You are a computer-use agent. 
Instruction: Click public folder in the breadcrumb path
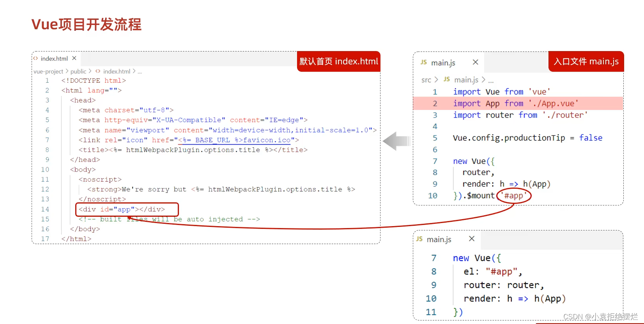tap(78, 71)
